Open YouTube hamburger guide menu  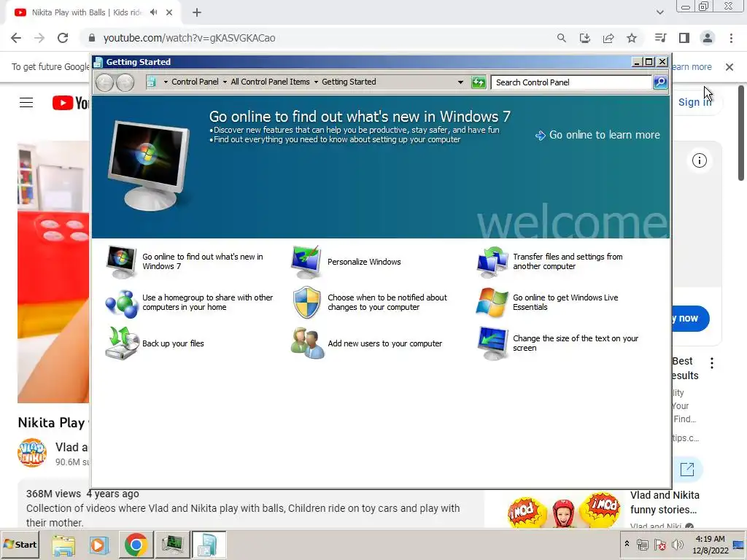[x=26, y=102]
